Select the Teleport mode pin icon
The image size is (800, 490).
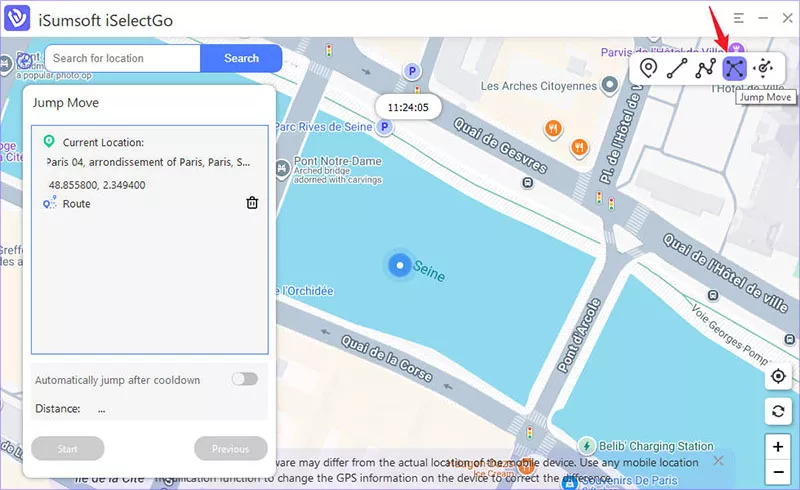point(649,68)
